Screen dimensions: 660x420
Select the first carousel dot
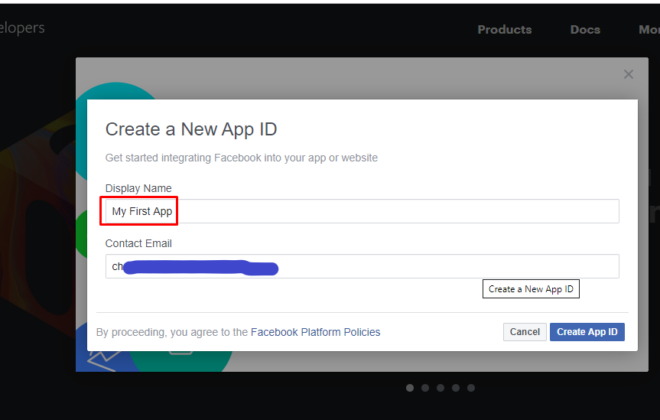click(410, 388)
